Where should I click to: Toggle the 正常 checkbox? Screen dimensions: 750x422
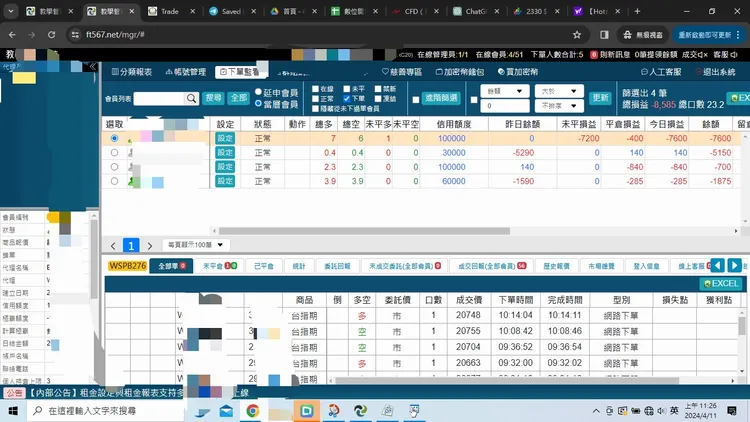pos(315,99)
